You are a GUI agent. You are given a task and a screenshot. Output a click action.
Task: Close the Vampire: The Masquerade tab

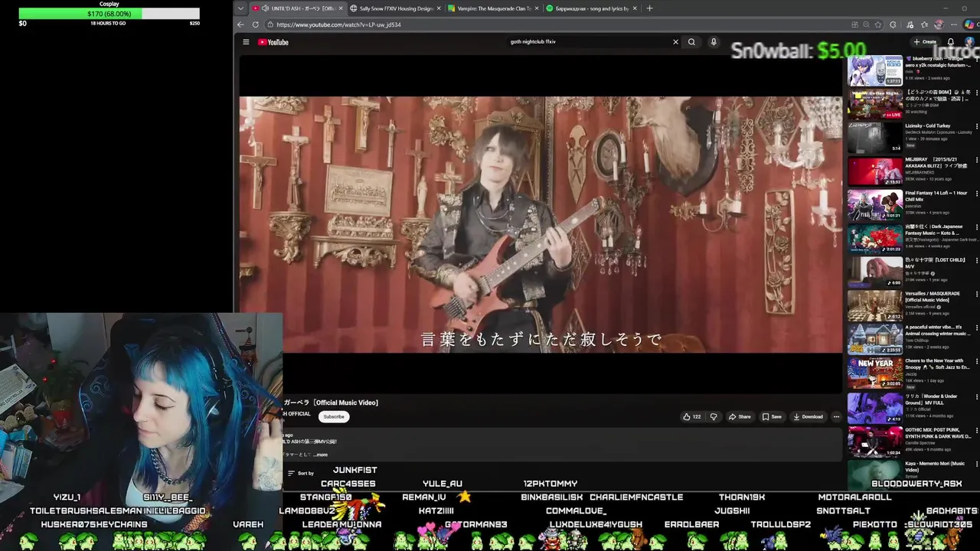537,8
